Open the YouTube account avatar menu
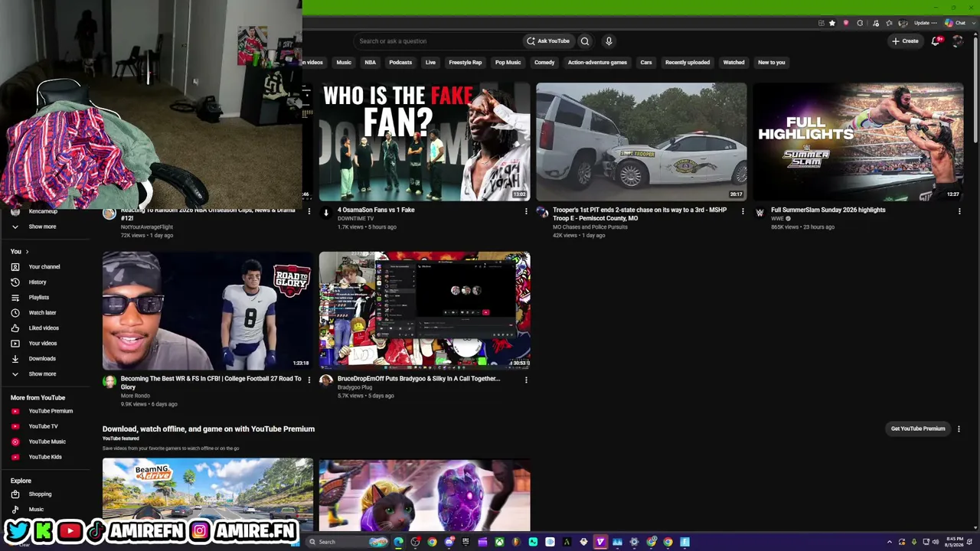Image resolution: width=980 pixels, height=551 pixels. [x=957, y=41]
